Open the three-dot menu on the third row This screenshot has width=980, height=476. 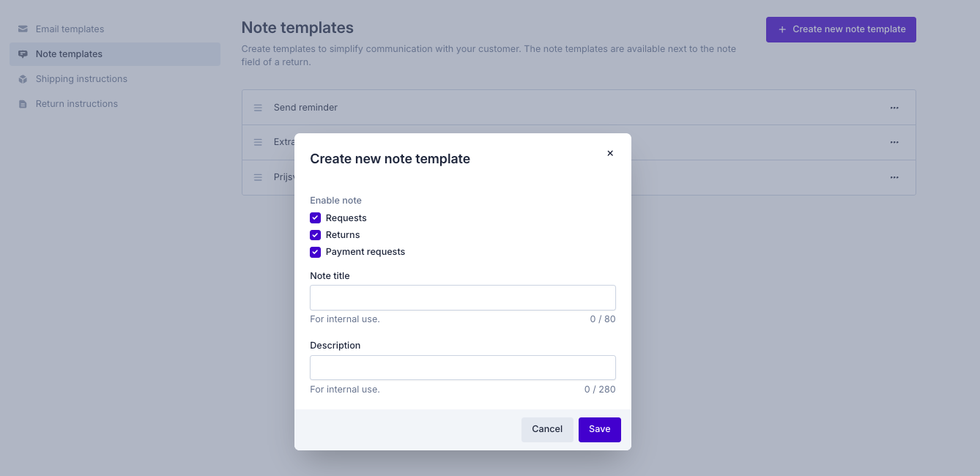894,177
